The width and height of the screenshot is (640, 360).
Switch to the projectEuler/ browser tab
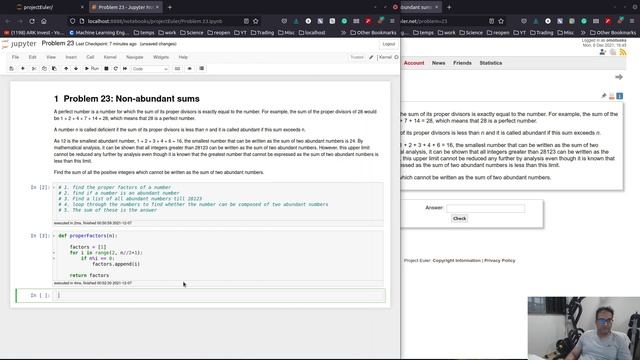pyautogui.click(x=46, y=7)
